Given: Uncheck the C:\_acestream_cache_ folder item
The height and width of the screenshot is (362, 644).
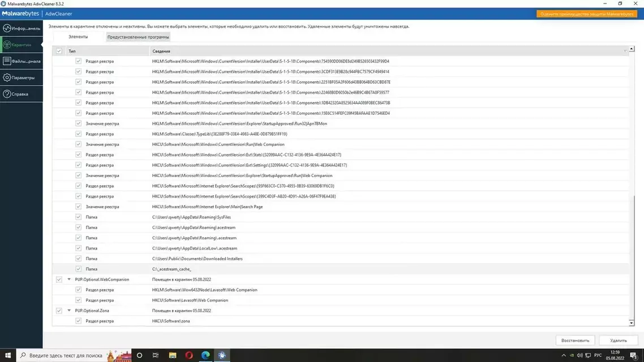Looking at the screenshot, I should [79, 269].
